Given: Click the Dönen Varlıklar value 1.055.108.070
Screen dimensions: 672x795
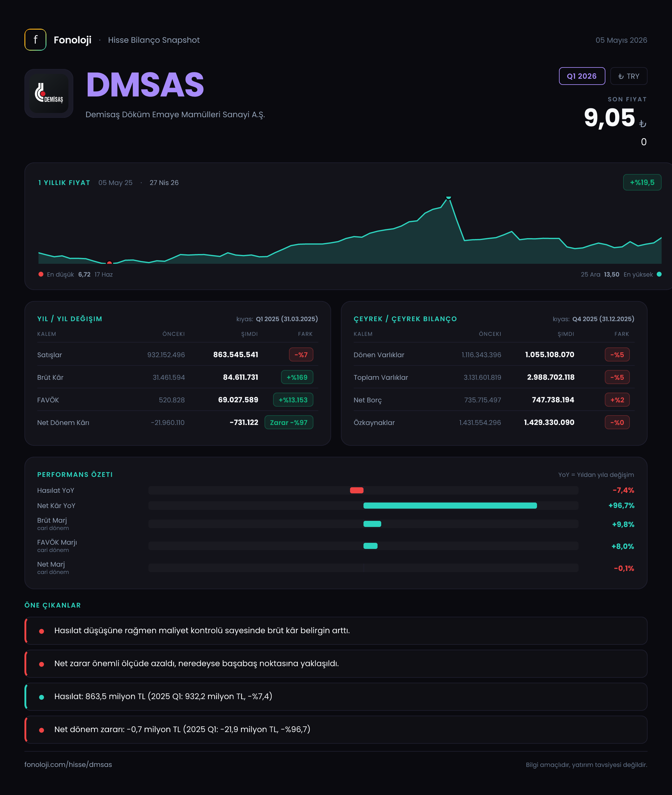Looking at the screenshot, I should [x=549, y=354].
